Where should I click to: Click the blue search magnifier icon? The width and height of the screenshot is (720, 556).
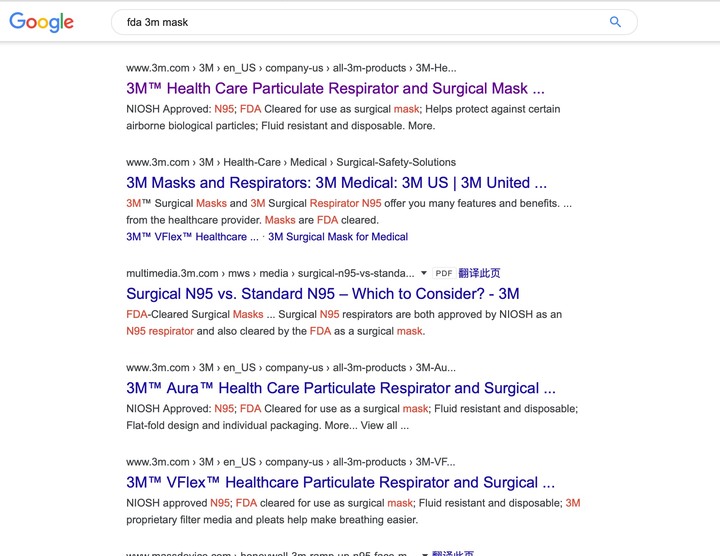(x=615, y=22)
